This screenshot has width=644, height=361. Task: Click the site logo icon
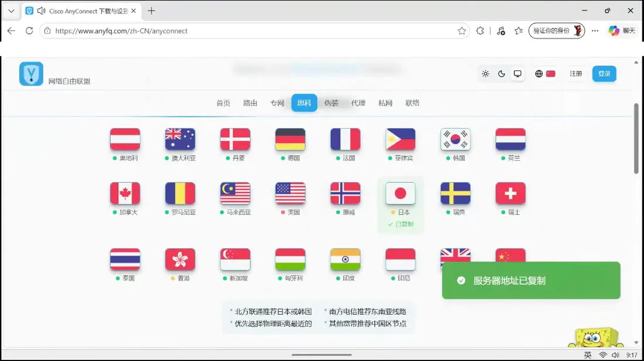[31, 74]
